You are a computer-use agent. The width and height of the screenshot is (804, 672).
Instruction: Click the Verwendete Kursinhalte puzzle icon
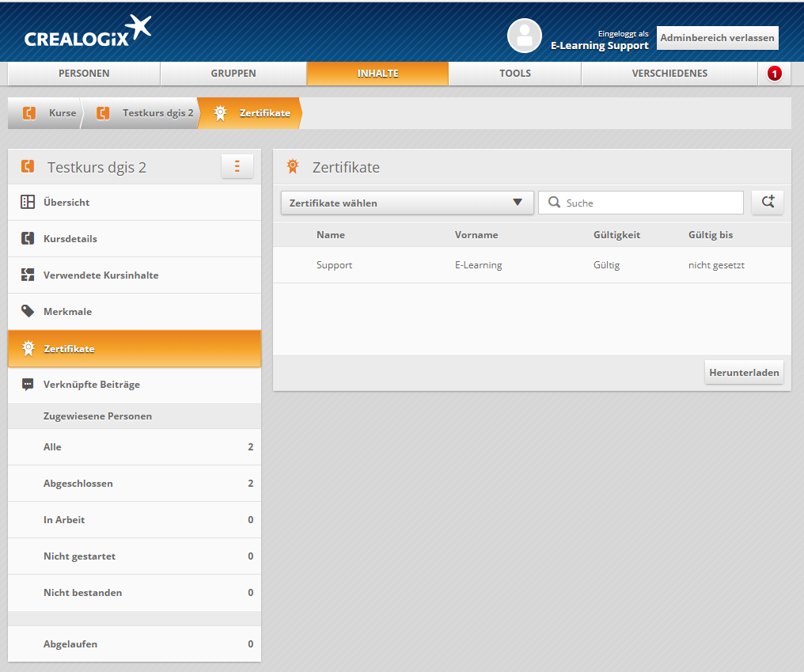[28, 275]
